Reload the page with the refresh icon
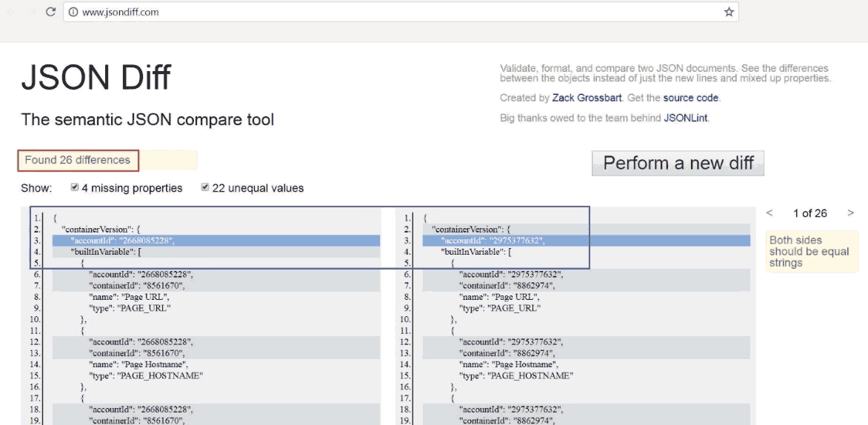 [x=50, y=12]
